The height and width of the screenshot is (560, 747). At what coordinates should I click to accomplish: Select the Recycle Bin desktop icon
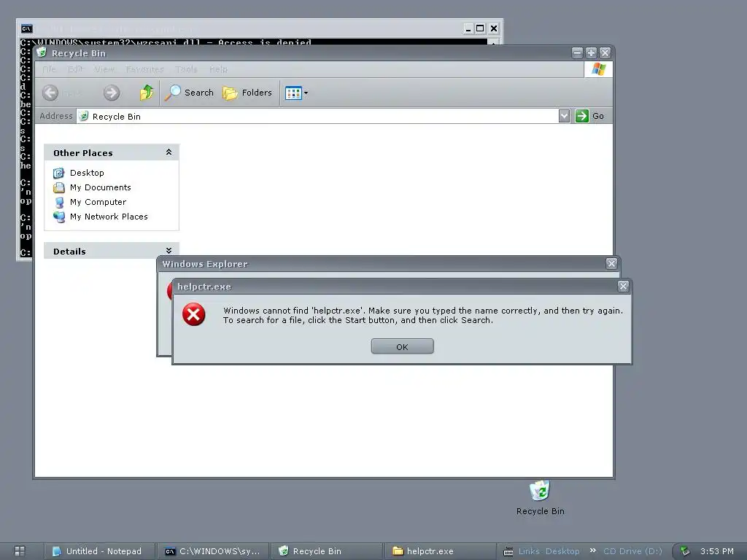click(x=540, y=497)
